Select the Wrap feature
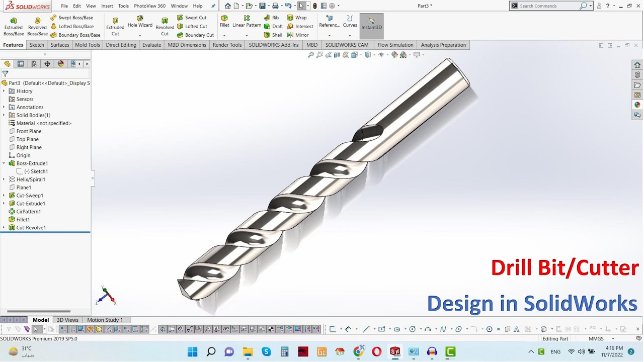This screenshot has width=644, height=362. coord(297,18)
